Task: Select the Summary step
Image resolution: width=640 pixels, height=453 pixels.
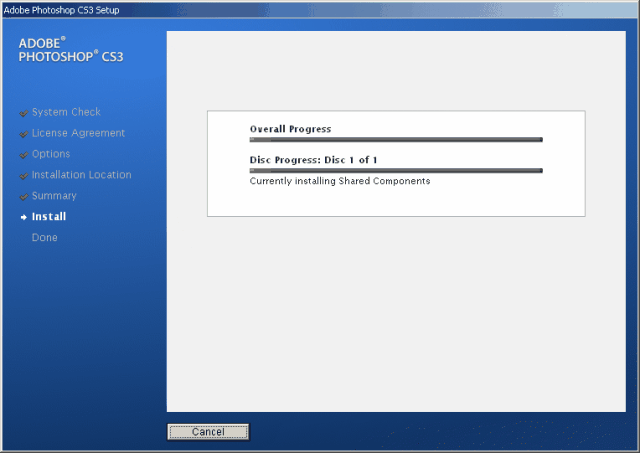Action: coord(54,196)
